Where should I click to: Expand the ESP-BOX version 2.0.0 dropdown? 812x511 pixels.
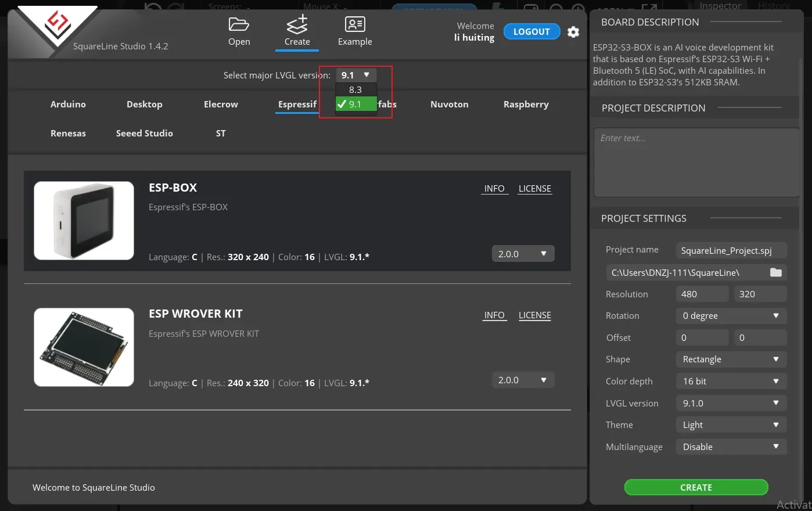(523, 254)
